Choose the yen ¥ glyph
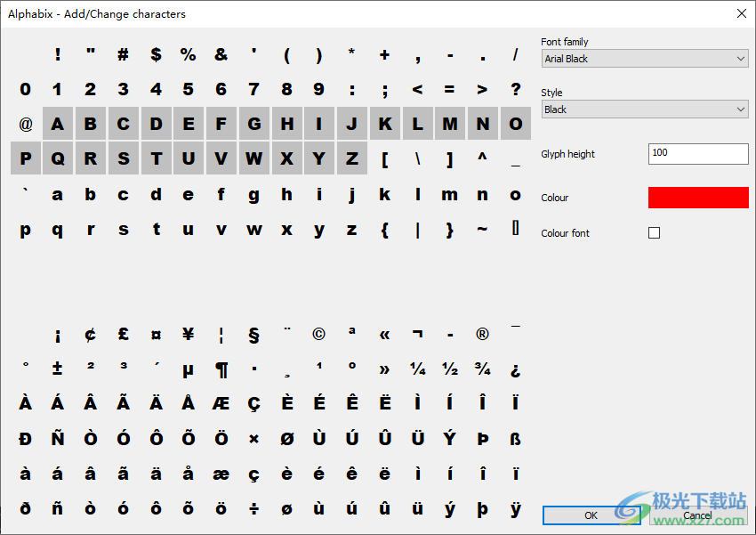This screenshot has width=756, height=535. tap(188, 334)
